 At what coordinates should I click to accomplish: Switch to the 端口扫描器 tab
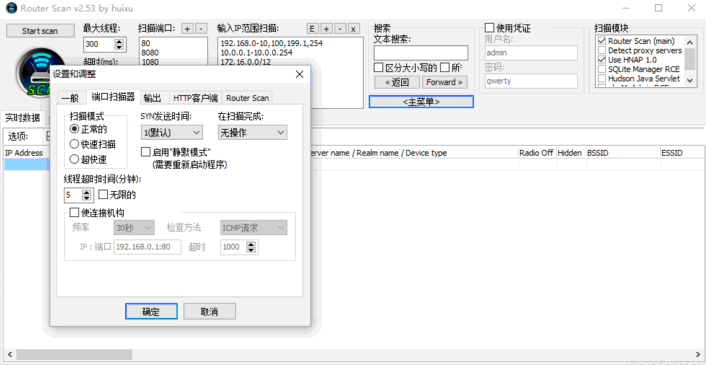click(x=113, y=97)
